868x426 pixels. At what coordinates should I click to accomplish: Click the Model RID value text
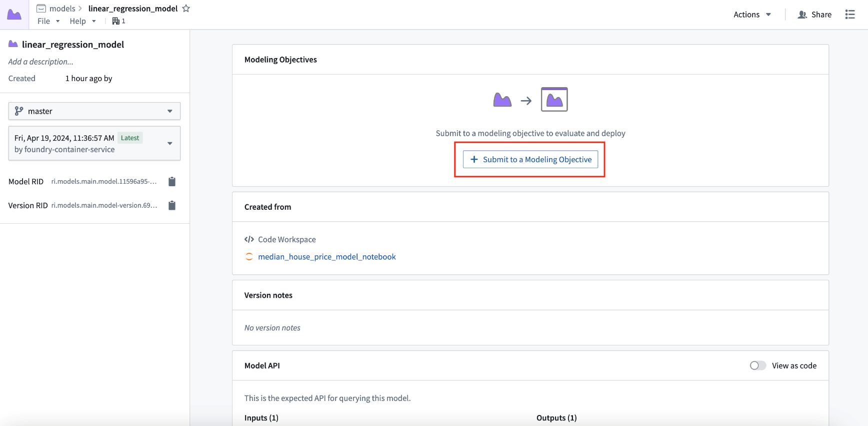(104, 182)
